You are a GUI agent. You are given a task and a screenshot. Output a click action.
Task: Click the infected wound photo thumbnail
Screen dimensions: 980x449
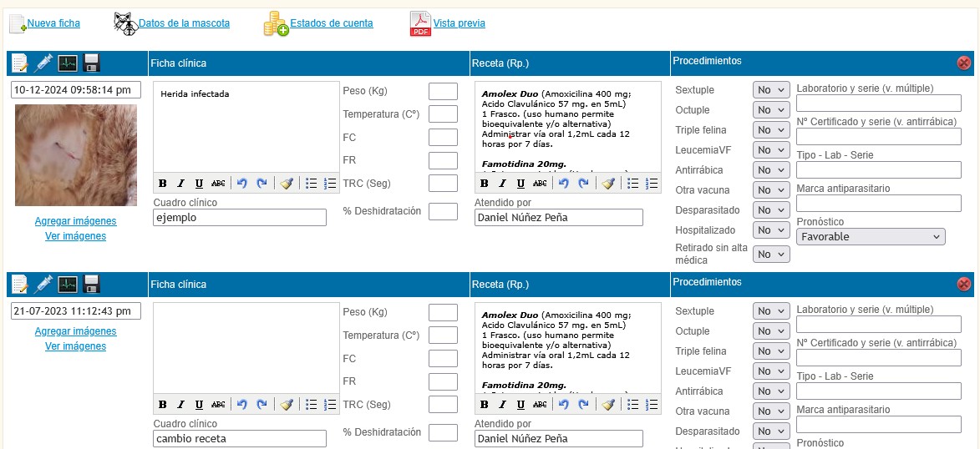[76, 155]
